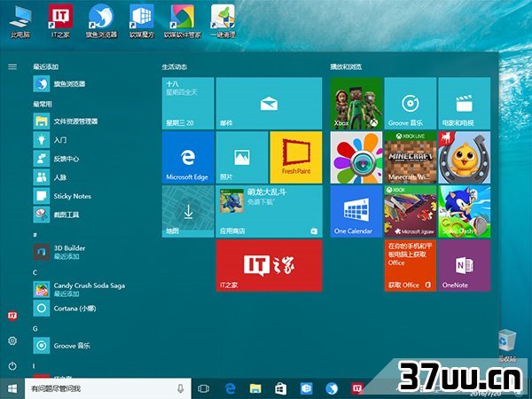Click the IT之家 account icon in Start sidebar
Screen dimensions: 532x399
[12, 316]
